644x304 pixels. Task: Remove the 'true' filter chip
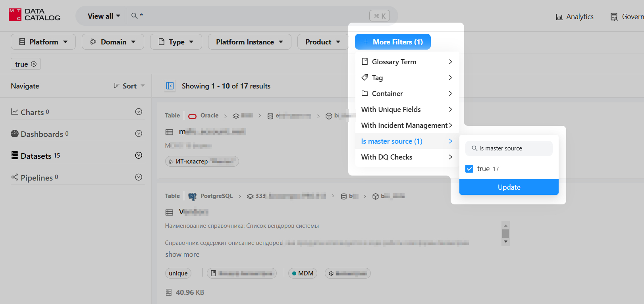click(34, 64)
